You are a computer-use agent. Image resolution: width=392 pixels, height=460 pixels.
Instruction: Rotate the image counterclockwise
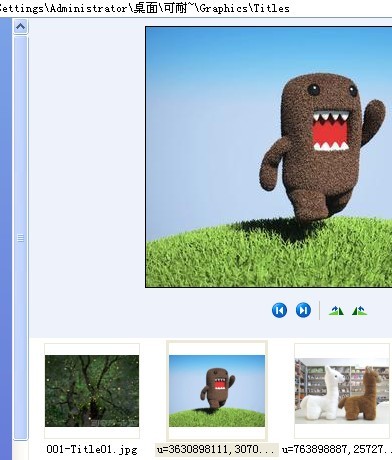pyautogui.click(x=359, y=311)
